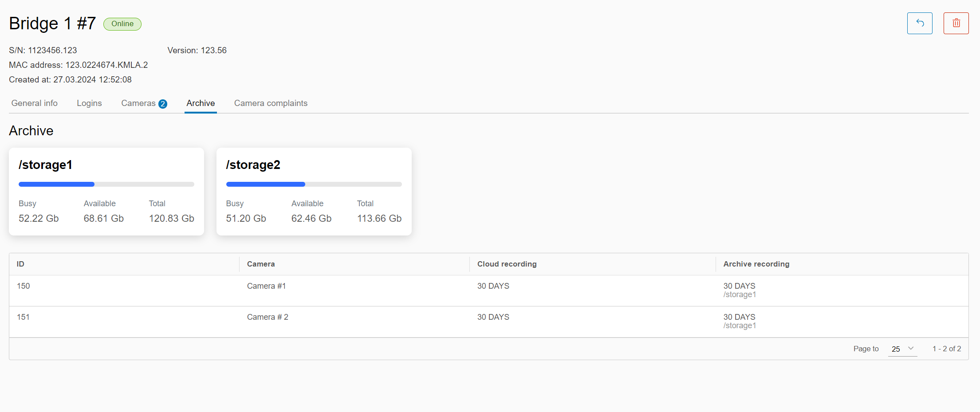Image resolution: width=980 pixels, height=412 pixels.
Task: Click the Camera # 2 table row
Action: point(268,318)
